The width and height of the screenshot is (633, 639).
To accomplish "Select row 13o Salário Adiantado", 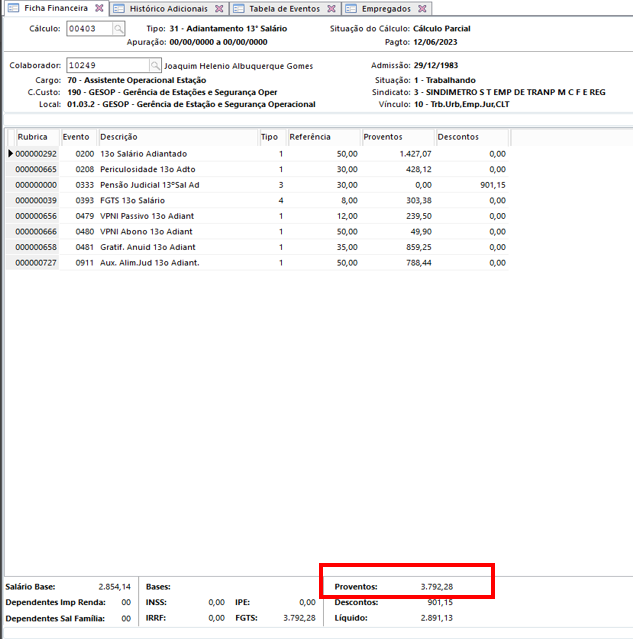I will pyautogui.click(x=257, y=154).
